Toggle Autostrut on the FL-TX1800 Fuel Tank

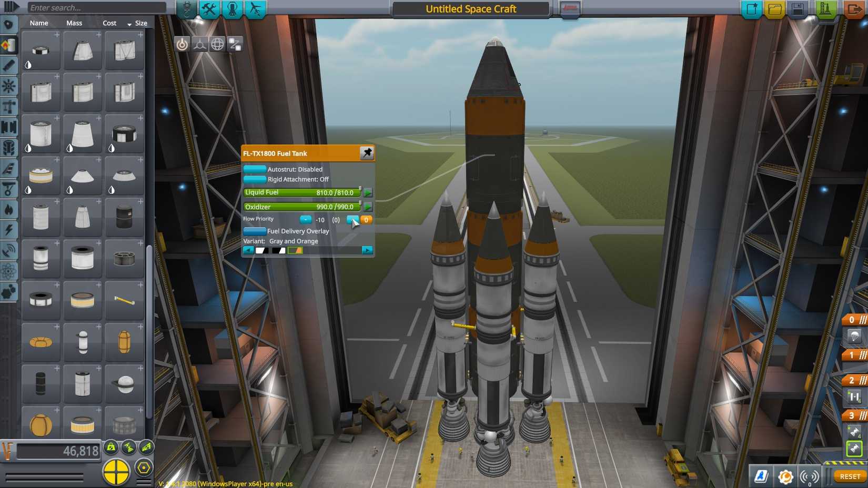tap(255, 169)
